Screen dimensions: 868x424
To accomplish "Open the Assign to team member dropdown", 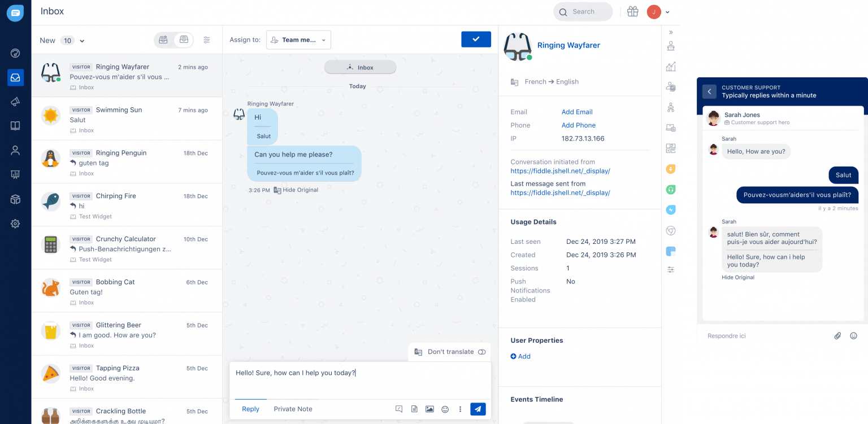I will [x=298, y=40].
